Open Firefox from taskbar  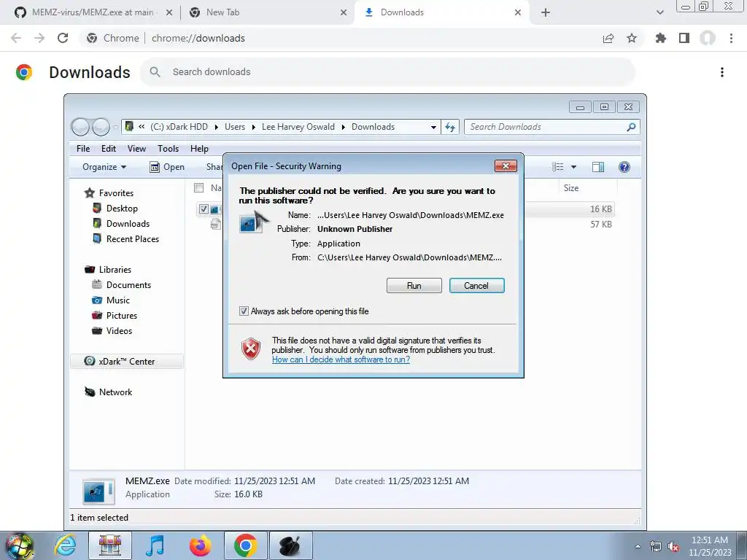click(200, 545)
